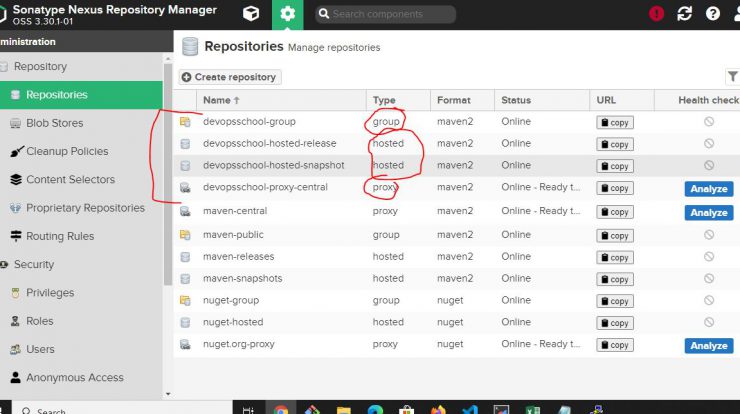This screenshot has height=414, width=740.
Task: Sort by the Type column header
Action: (398, 100)
